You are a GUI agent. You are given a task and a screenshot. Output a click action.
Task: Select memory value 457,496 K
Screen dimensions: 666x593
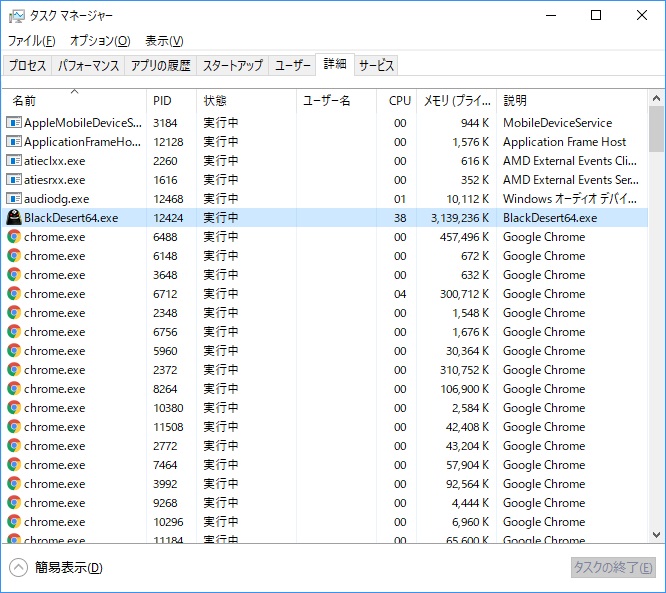464,237
